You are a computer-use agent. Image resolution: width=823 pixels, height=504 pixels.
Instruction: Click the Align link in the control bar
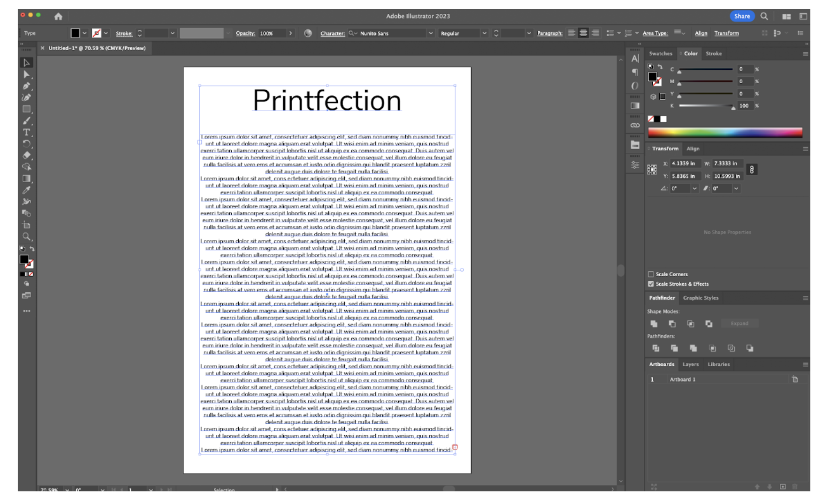(x=701, y=33)
